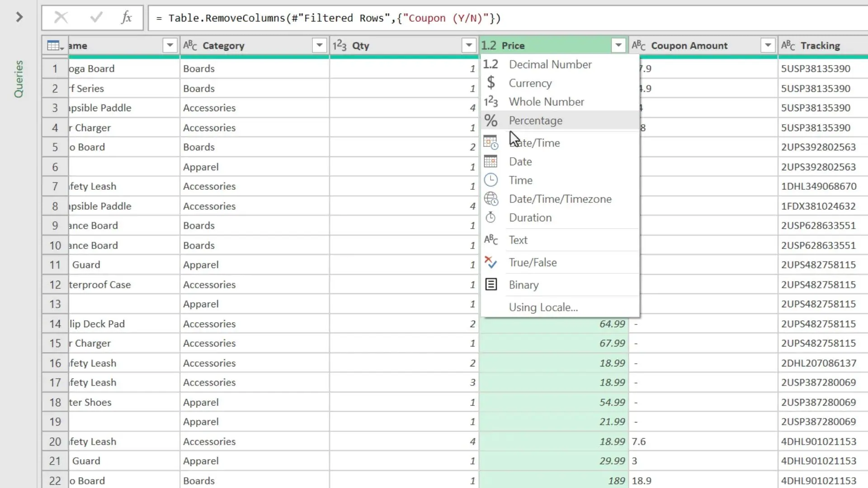The width and height of the screenshot is (868, 488).
Task: Select Percentage as the data type
Action: coord(536,120)
